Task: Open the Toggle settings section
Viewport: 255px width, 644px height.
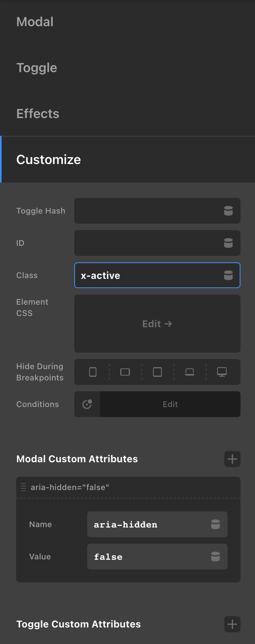Action: [x=37, y=68]
